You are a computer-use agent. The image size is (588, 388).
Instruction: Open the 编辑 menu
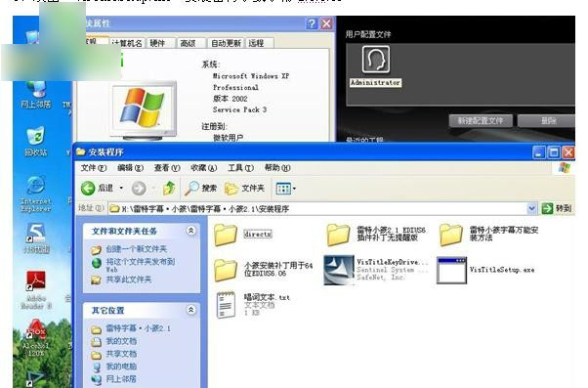point(130,168)
